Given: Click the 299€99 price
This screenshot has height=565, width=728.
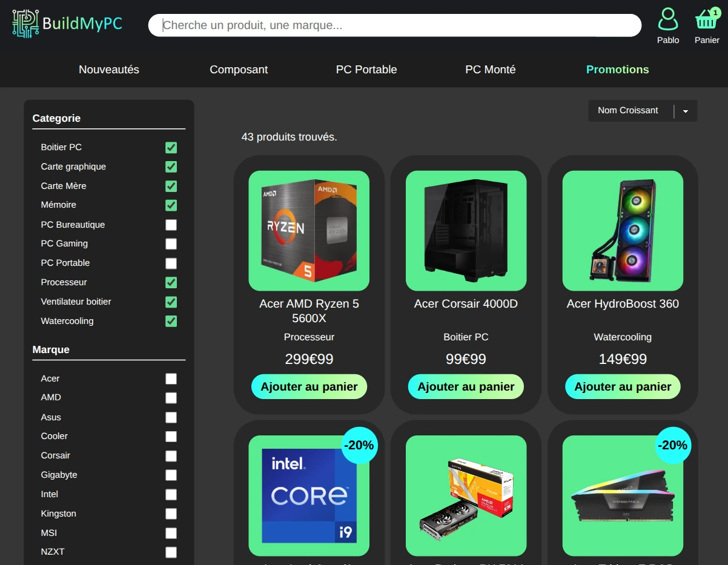Looking at the screenshot, I should 309,359.
